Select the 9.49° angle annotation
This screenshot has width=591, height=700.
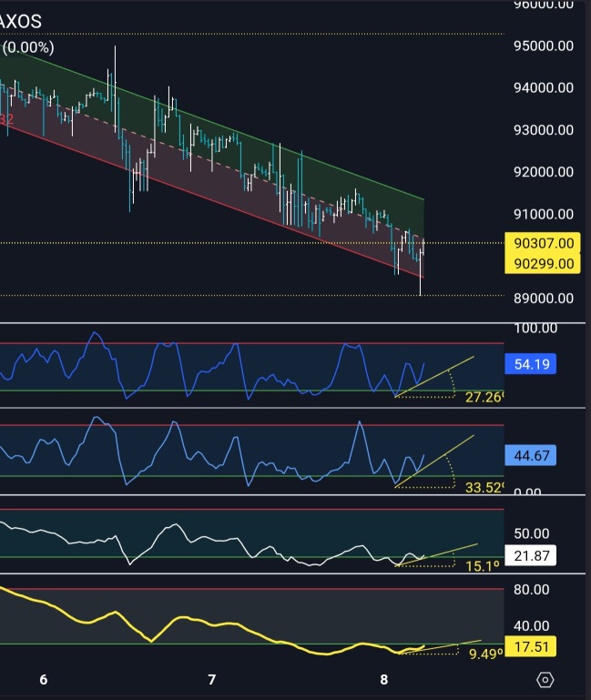click(x=485, y=654)
